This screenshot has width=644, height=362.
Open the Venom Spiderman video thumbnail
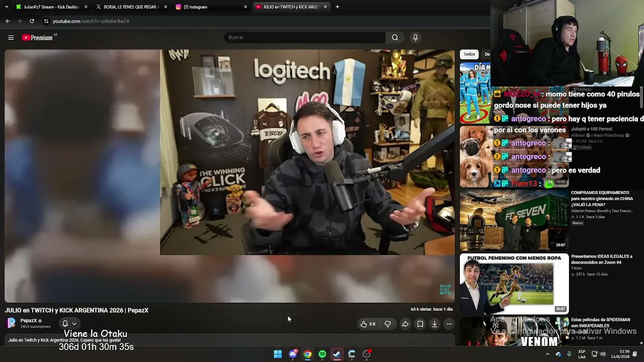click(514, 331)
